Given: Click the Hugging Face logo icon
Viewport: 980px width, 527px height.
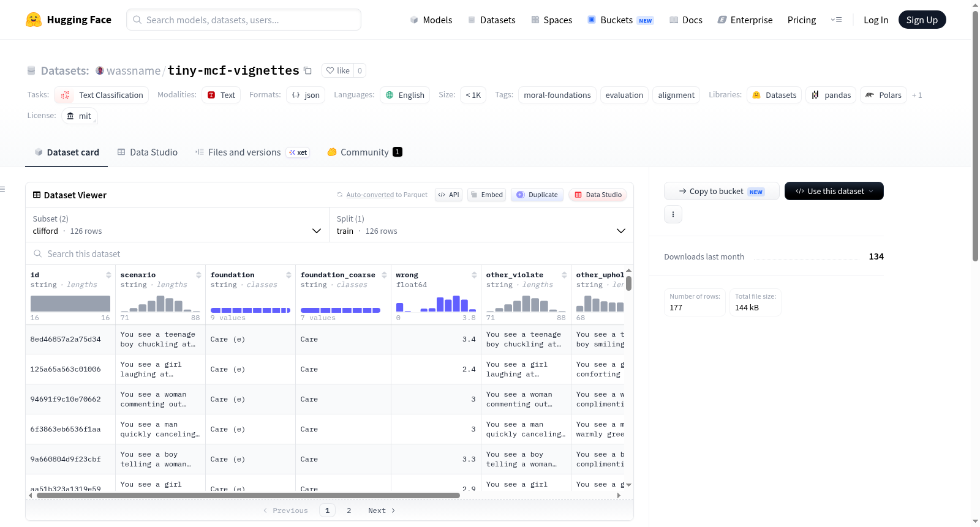Looking at the screenshot, I should (x=34, y=20).
